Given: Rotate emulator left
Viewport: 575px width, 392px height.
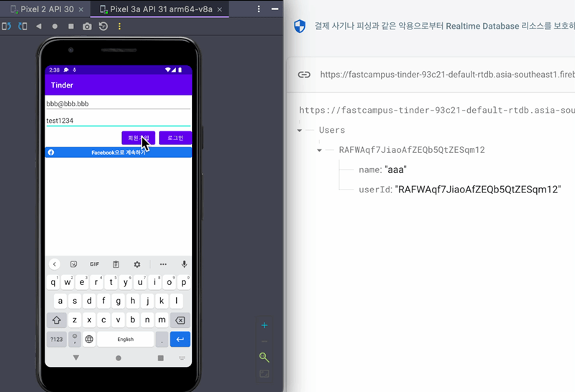Looking at the screenshot, I should [x=6, y=27].
